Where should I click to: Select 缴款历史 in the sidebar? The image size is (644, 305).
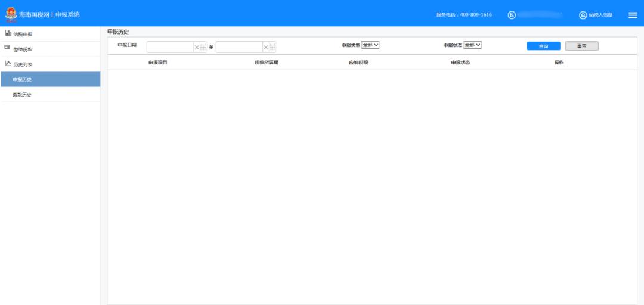(51, 94)
